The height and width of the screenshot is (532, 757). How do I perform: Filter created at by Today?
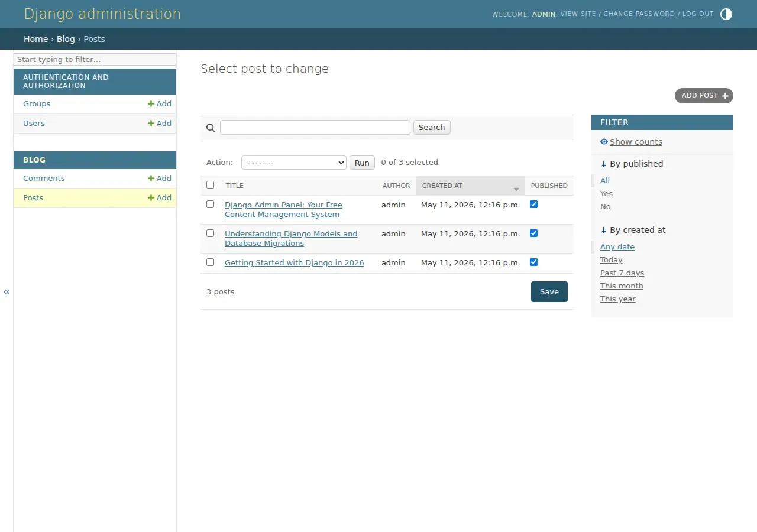pyautogui.click(x=612, y=259)
